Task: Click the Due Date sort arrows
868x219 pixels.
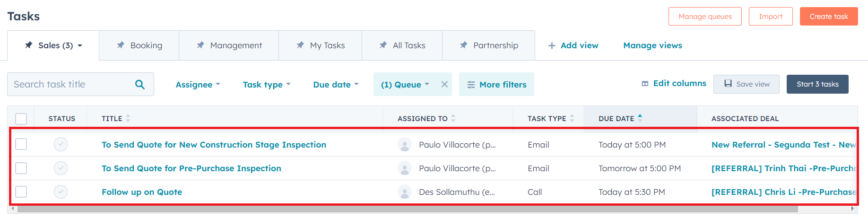Action: click(x=640, y=118)
